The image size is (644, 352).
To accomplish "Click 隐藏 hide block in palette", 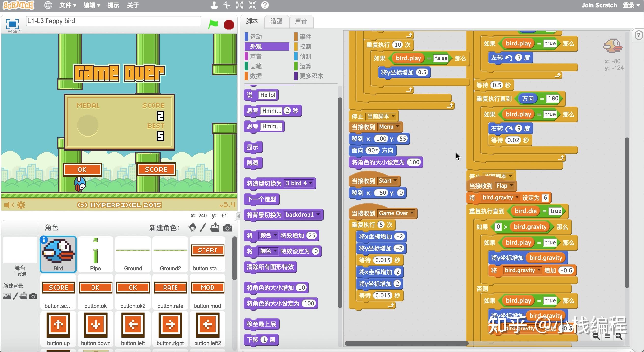I will pos(253,163).
